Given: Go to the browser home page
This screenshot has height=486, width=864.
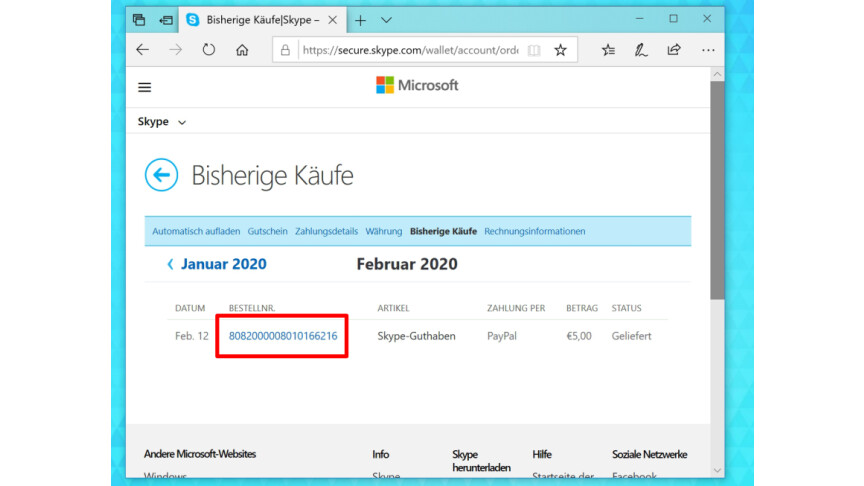Looking at the screenshot, I should (x=242, y=50).
